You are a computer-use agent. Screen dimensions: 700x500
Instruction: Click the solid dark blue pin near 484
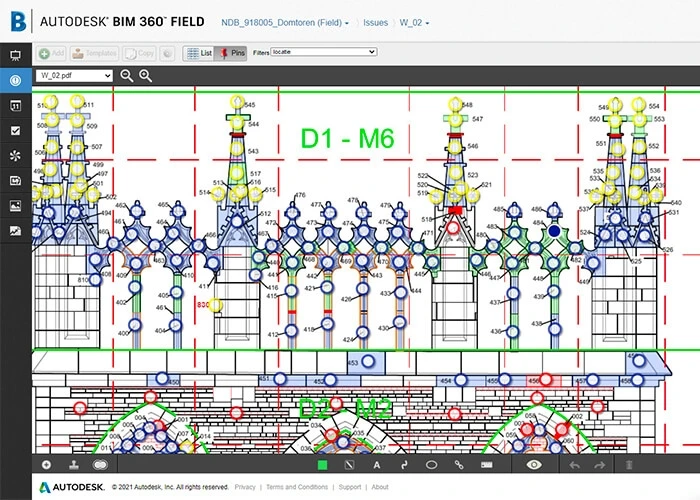pyautogui.click(x=554, y=231)
